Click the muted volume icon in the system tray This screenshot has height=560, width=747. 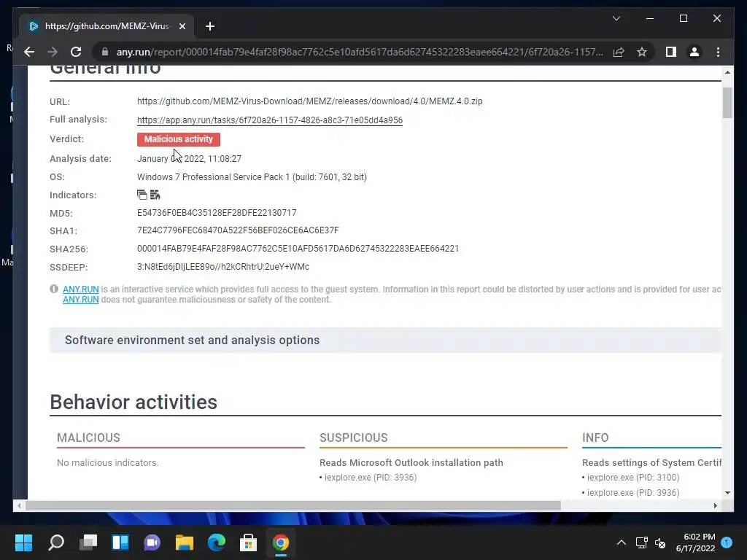pos(660,542)
